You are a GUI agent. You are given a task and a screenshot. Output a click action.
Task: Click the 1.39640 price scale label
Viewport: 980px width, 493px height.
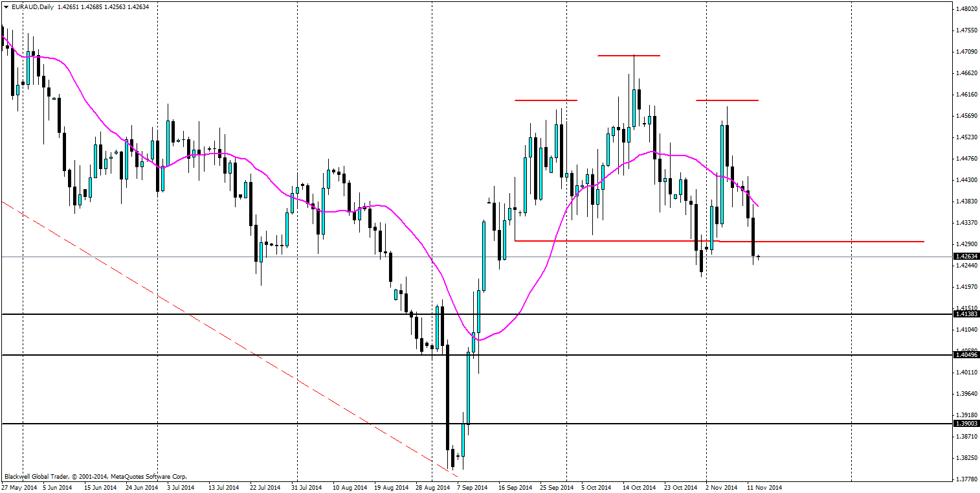click(x=966, y=394)
